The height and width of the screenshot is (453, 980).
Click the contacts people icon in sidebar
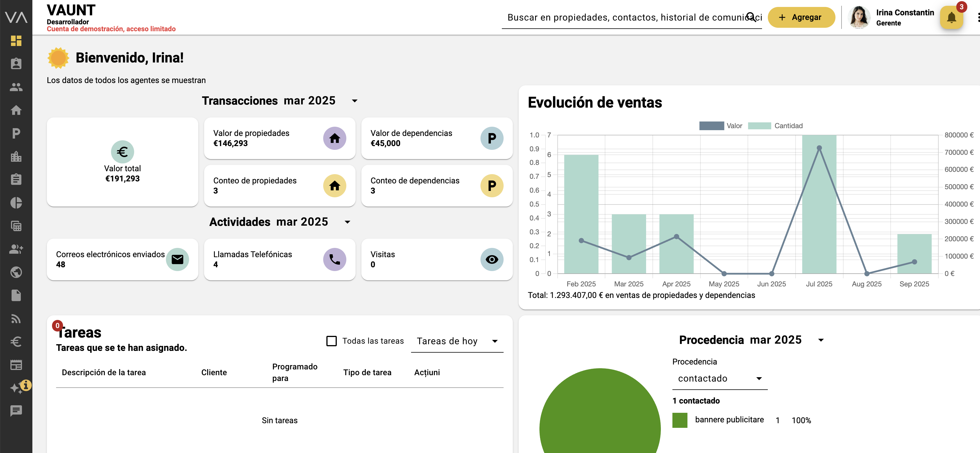16,87
